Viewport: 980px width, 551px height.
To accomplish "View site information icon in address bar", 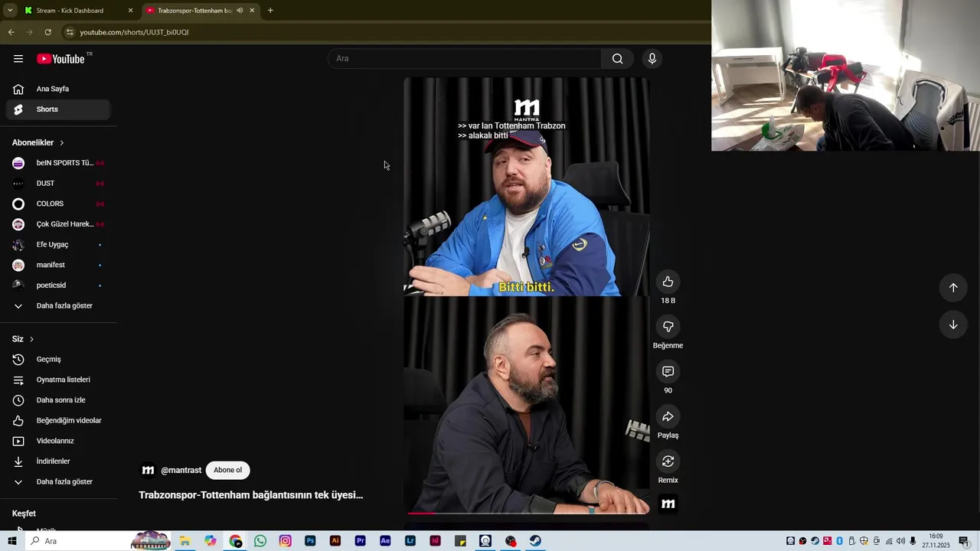I will 70,32.
